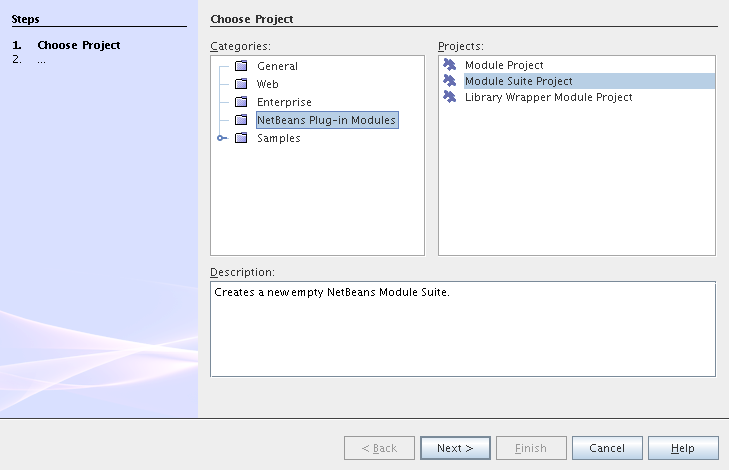
Task: Choose the Enterprise category
Action: (284, 102)
